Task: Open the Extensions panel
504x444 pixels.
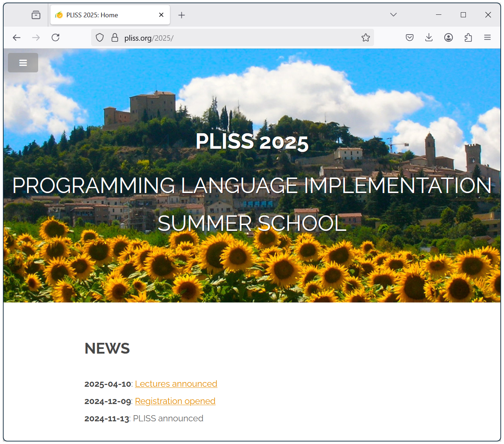Action: (468, 37)
